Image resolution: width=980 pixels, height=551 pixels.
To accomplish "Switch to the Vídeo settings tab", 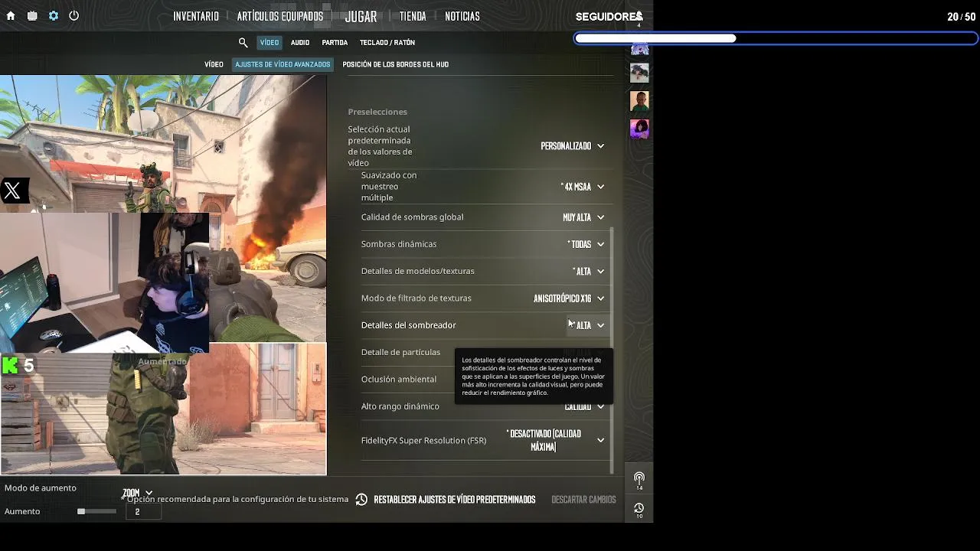I will click(x=269, y=43).
